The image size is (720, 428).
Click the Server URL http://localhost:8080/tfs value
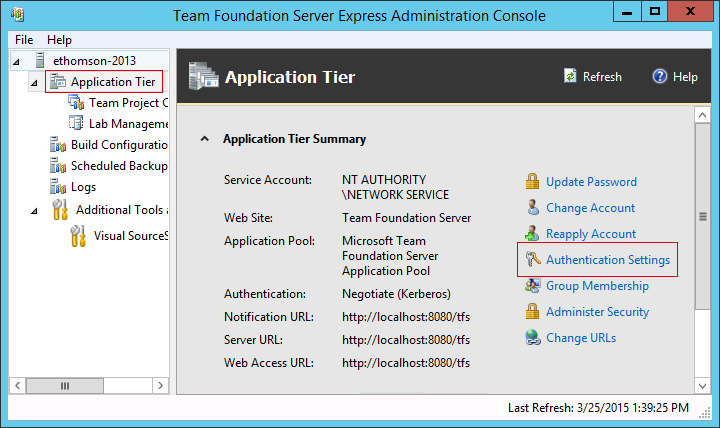tap(406, 340)
